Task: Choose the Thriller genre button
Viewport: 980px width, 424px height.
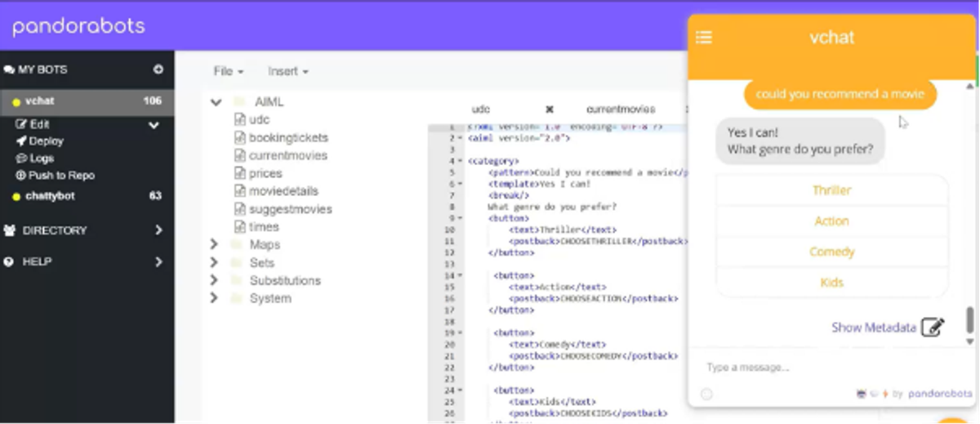Action: (831, 190)
